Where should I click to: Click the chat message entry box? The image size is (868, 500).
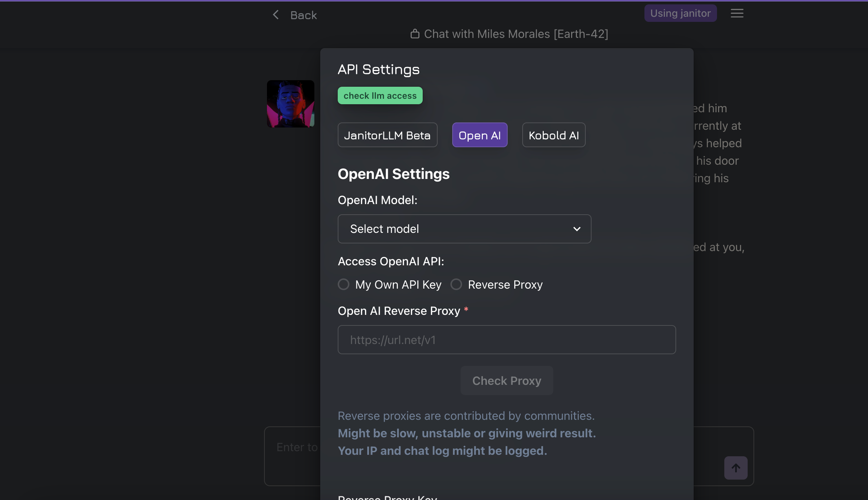click(292, 456)
